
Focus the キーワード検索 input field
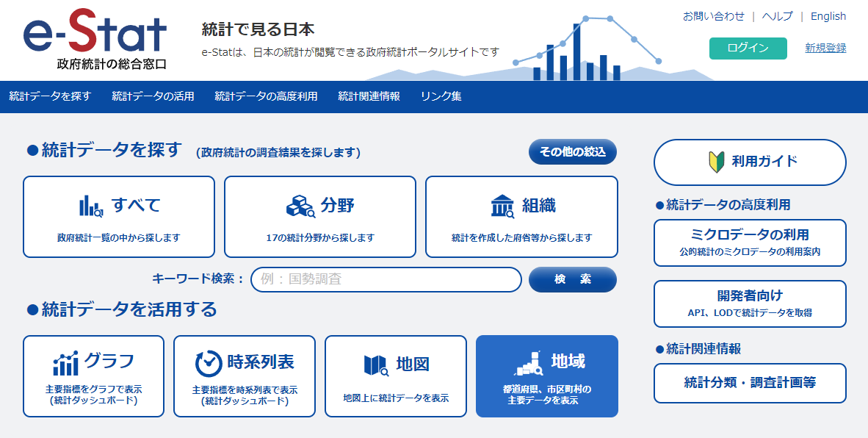point(386,279)
